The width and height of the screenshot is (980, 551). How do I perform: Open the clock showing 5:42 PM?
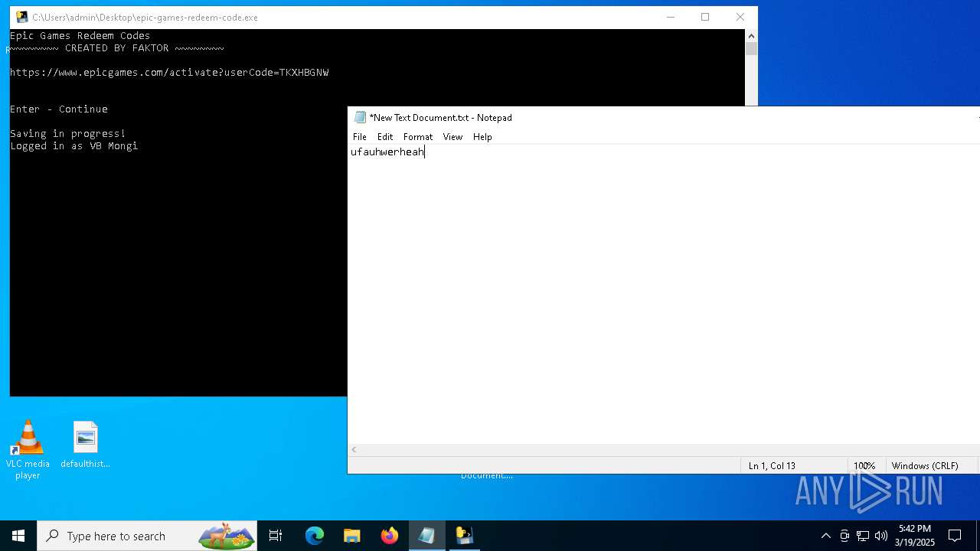[915, 536]
